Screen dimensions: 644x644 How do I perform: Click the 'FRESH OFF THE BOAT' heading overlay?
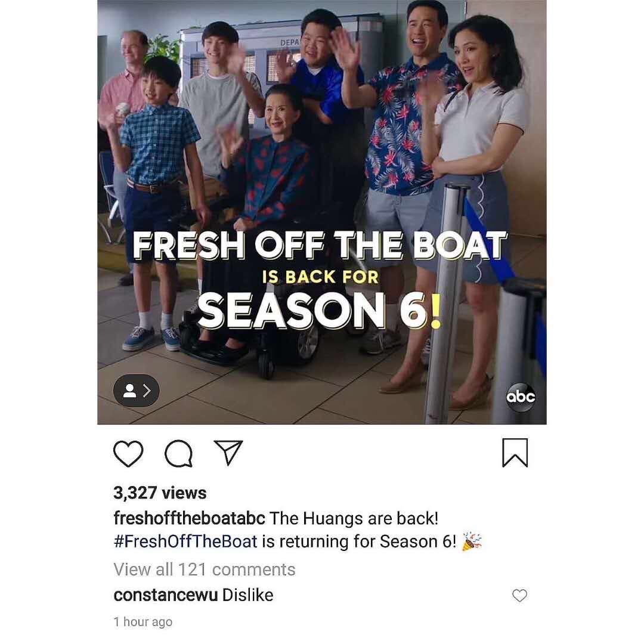click(x=320, y=245)
